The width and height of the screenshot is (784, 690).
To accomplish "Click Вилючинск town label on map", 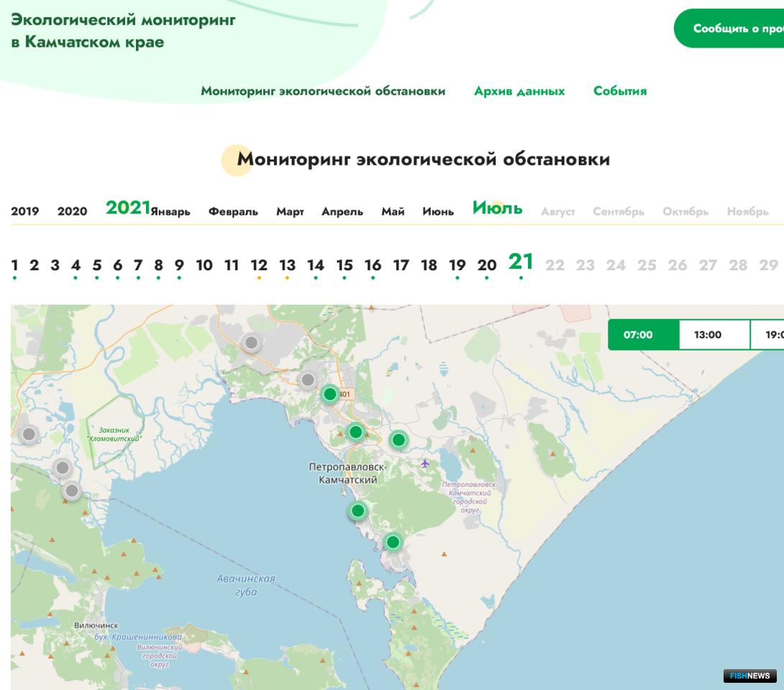I will [96, 625].
